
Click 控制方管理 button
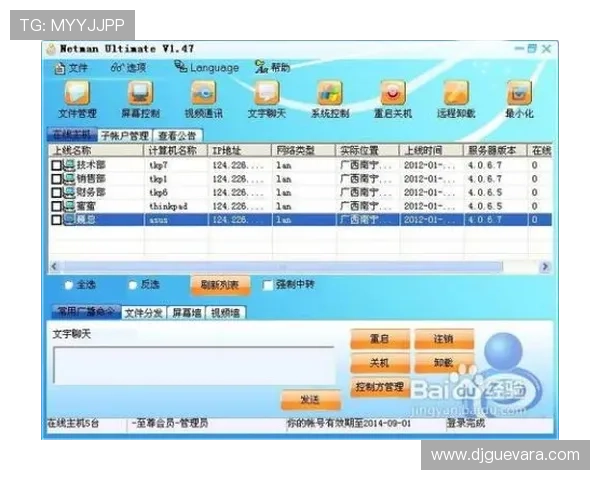pyautogui.click(x=380, y=387)
